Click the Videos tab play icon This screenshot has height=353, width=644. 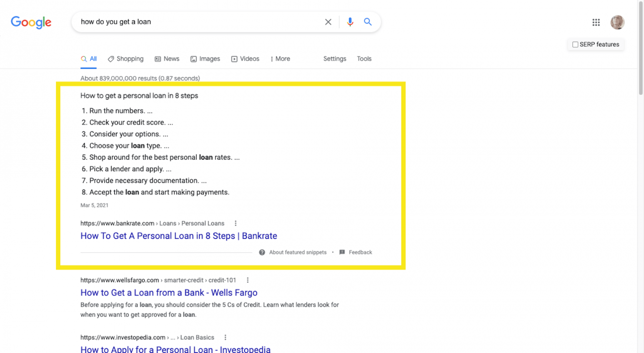(x=233, y=59)
